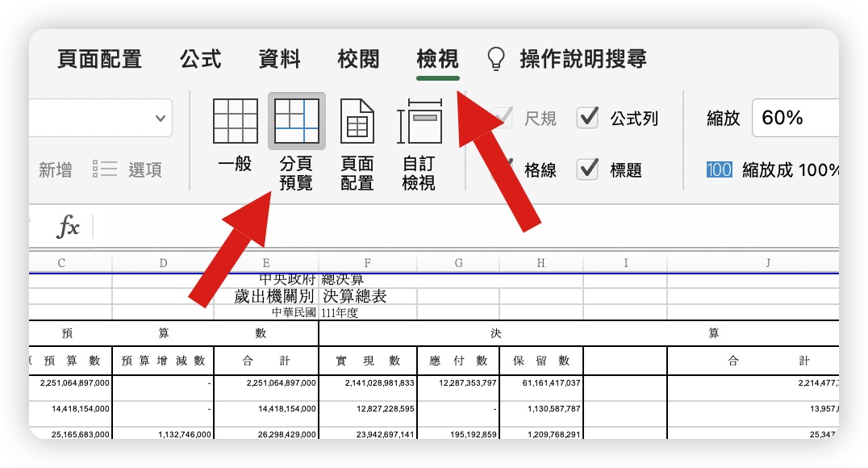Click the 操作說明搜尋 search box

tap(583, 59)
